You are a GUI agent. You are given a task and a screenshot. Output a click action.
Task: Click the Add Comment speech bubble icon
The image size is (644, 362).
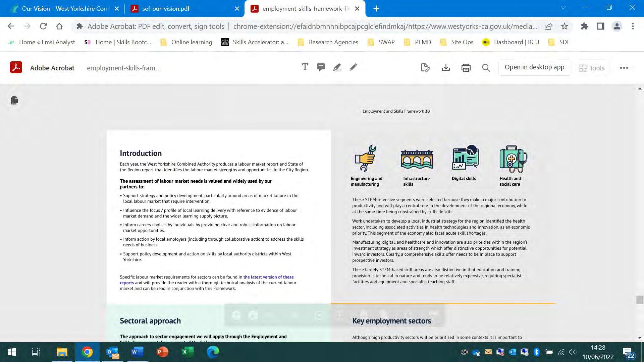(x=321, y=67)
